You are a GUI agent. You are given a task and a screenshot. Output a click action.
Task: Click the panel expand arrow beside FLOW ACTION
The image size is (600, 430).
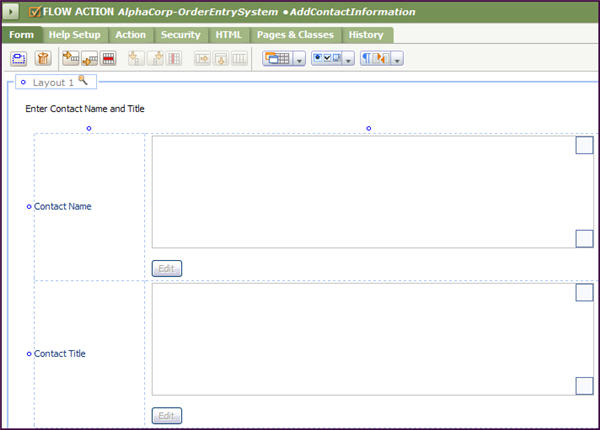[x=11, y=12]
